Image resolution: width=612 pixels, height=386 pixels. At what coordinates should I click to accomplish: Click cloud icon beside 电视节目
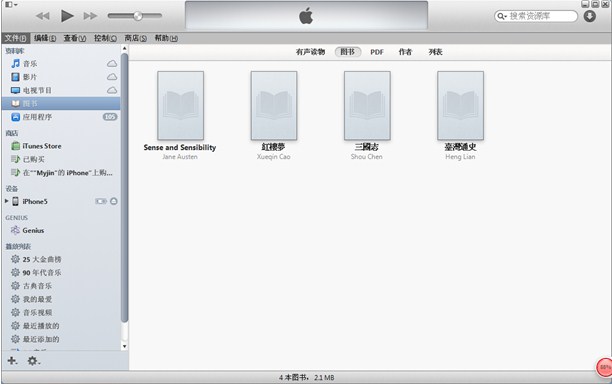click(x=112, y=90)
